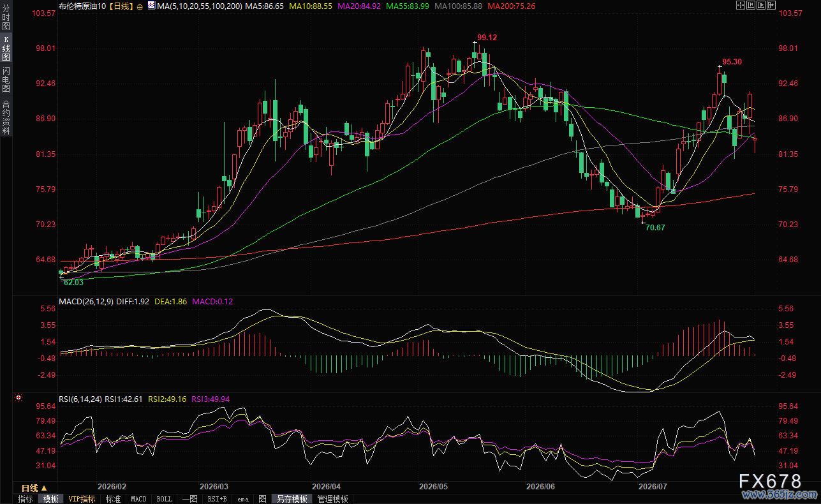Click the MA indicator chart icon
This screenshot has width=821, height=504.
[152, 5]
